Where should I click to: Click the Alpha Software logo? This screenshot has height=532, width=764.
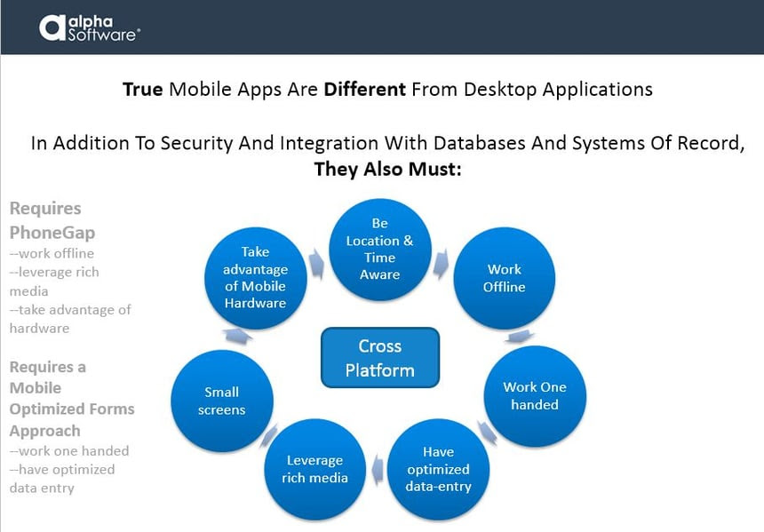coord(89,27)
